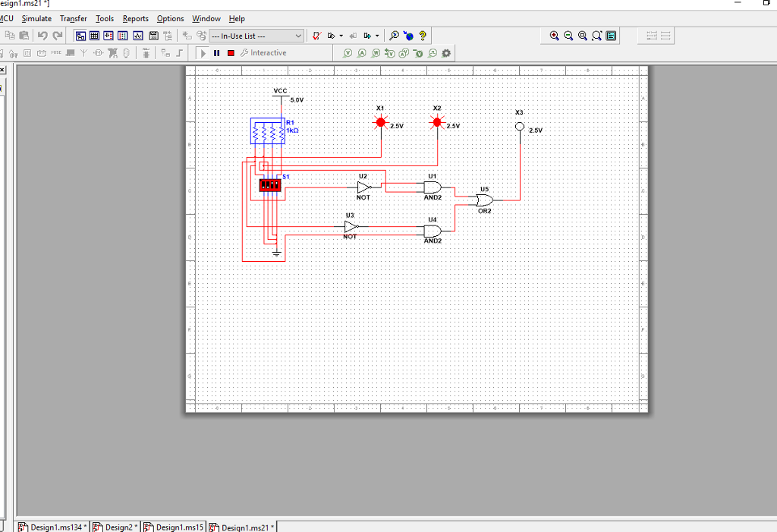Screen dimensions: 777x532
Task: Place a voltage probe using the green V icon
Action: [348, 52]
